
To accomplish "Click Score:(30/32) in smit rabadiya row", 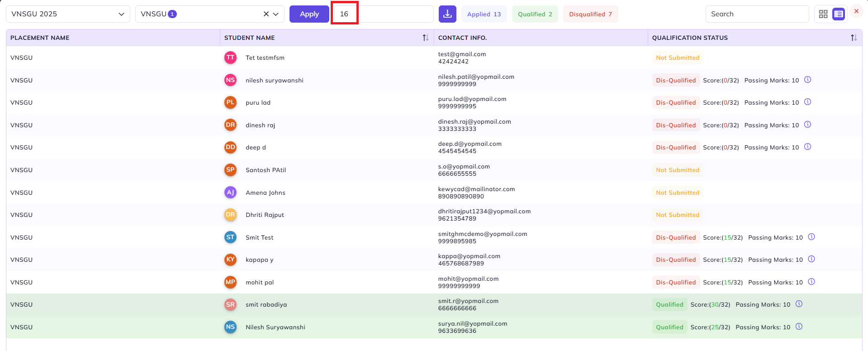I will click(710, 304).
